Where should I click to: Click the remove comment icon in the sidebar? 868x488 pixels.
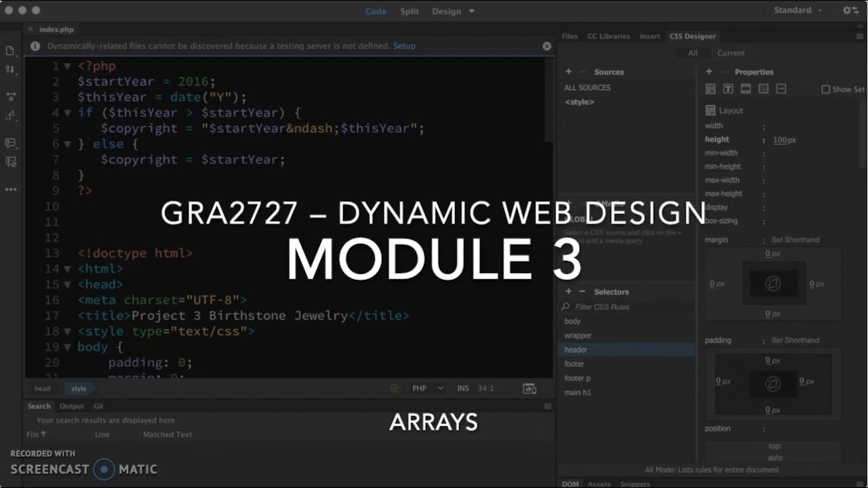[x=10, y=161]
